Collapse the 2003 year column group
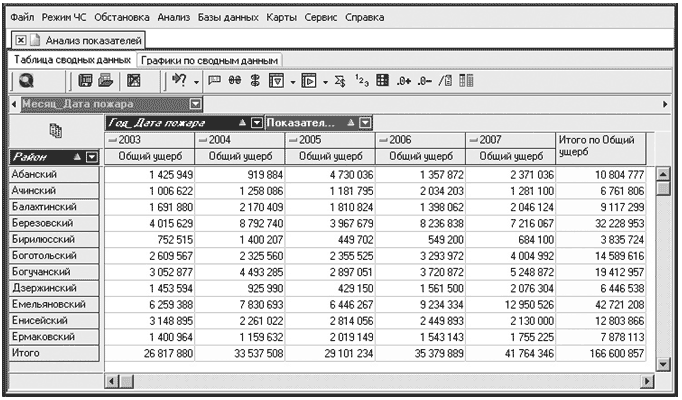682x400 pixels. [x=111, y=140]
